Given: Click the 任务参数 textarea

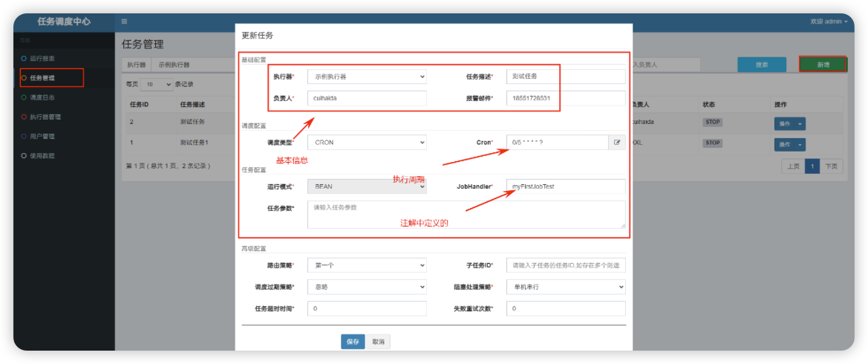Looking at the screenshot, I should tap(466, 215).
